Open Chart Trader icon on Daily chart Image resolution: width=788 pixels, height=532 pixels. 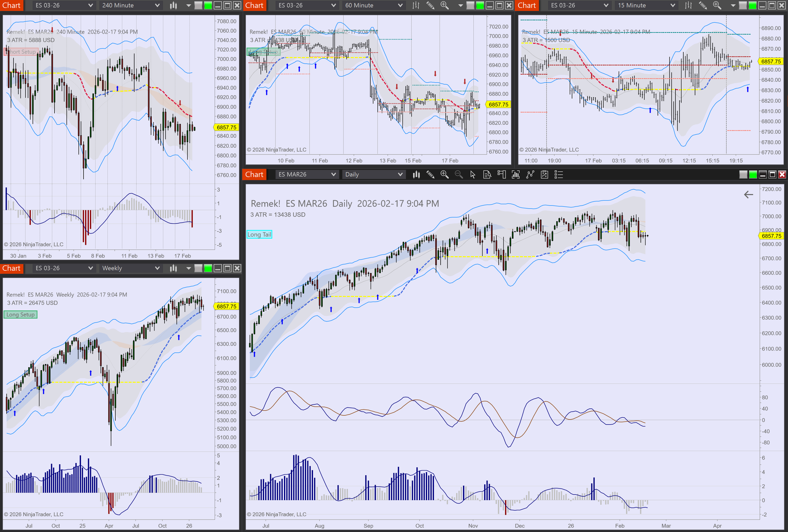(501, 175)
